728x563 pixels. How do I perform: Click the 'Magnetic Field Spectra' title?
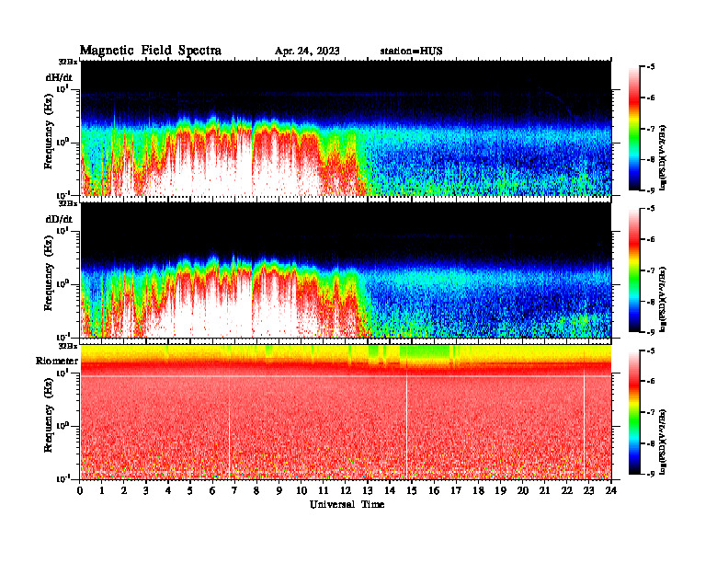[151, 51]
